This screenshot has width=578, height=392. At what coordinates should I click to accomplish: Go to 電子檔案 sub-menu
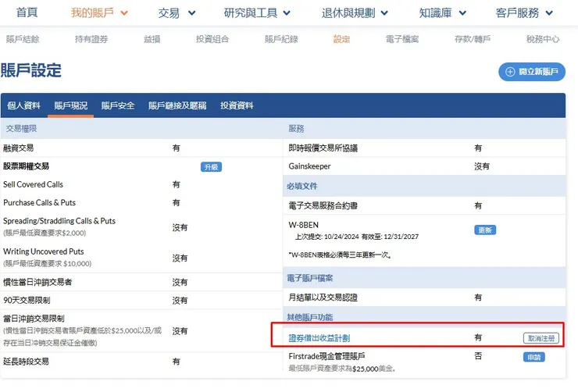click(402, 39)
